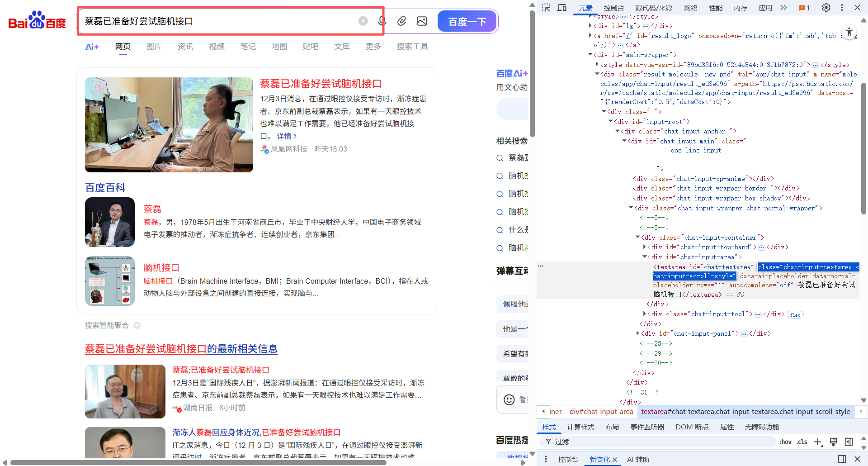Viewport: 868px width, 466px height.
Task: Collapse the chat-input-anchor div node
Action: [x=618, y=131]
